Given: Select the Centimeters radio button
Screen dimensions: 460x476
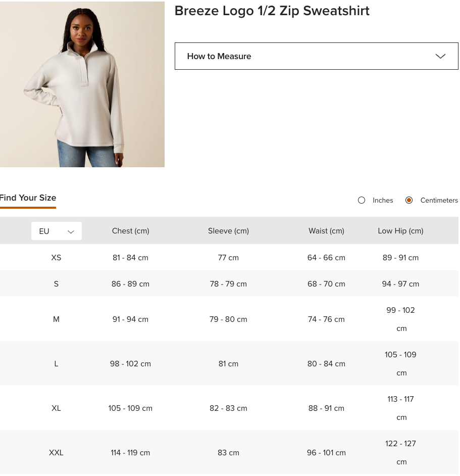Looking at the screenshot, I should pos(409,200).
